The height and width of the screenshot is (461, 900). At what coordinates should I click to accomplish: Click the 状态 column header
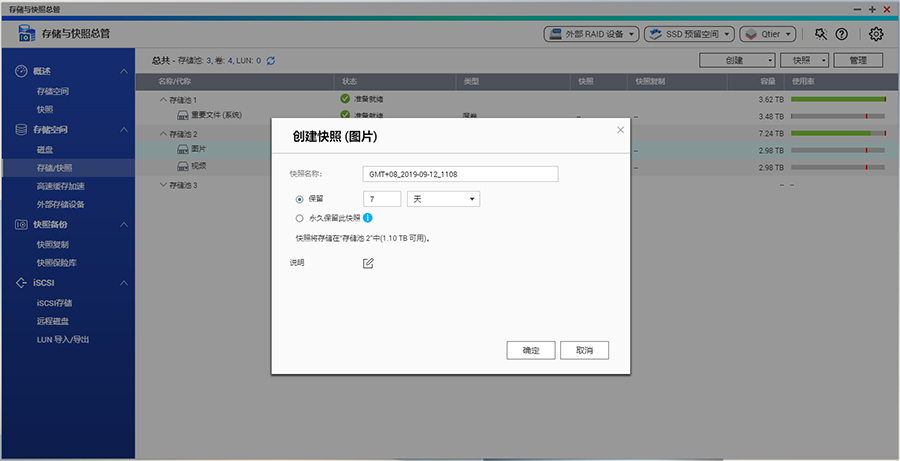point(395,82)
